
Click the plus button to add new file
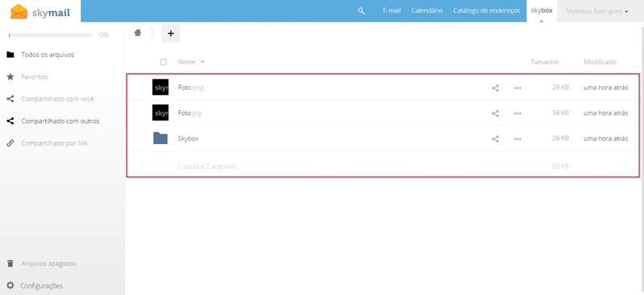pos(171,33)
